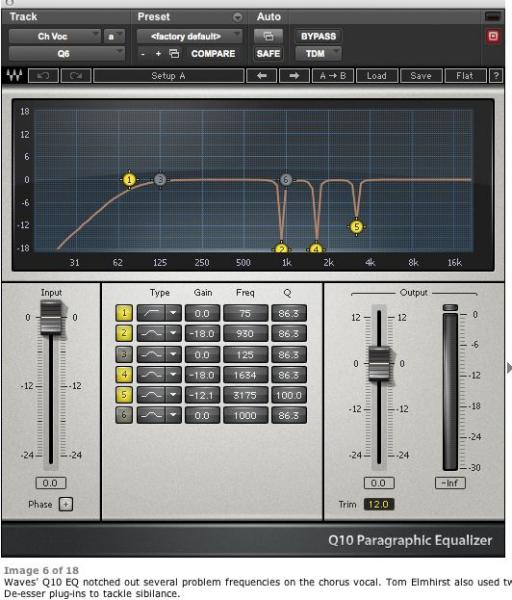Click the automation window icon under Auto
The image size is (512, 600).
point(269,36)
